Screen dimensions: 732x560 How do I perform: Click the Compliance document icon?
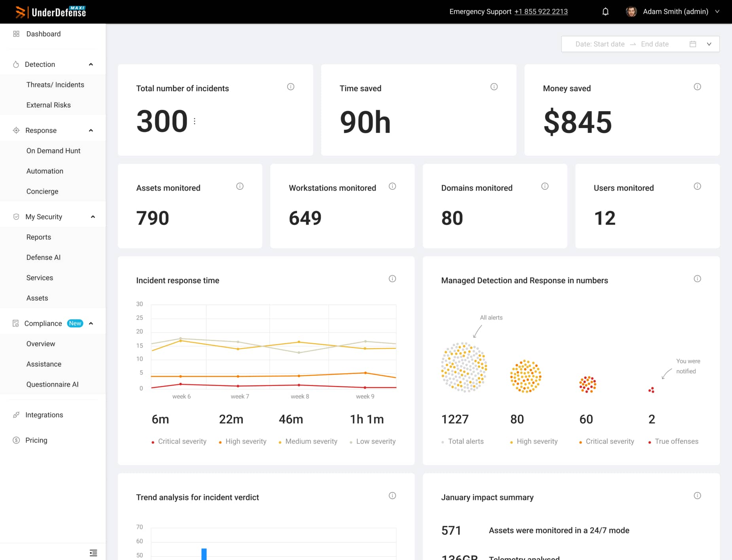point(16,324)
